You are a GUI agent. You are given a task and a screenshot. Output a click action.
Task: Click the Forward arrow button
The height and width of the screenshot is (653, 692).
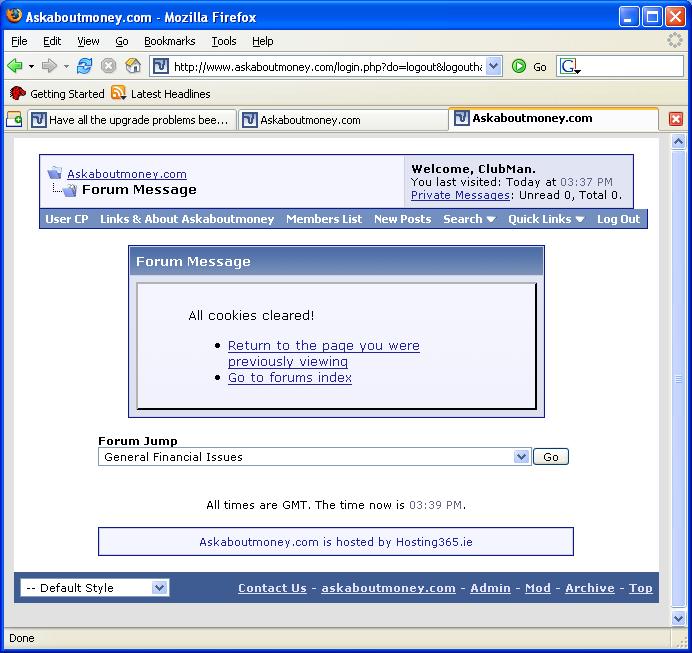49,66
